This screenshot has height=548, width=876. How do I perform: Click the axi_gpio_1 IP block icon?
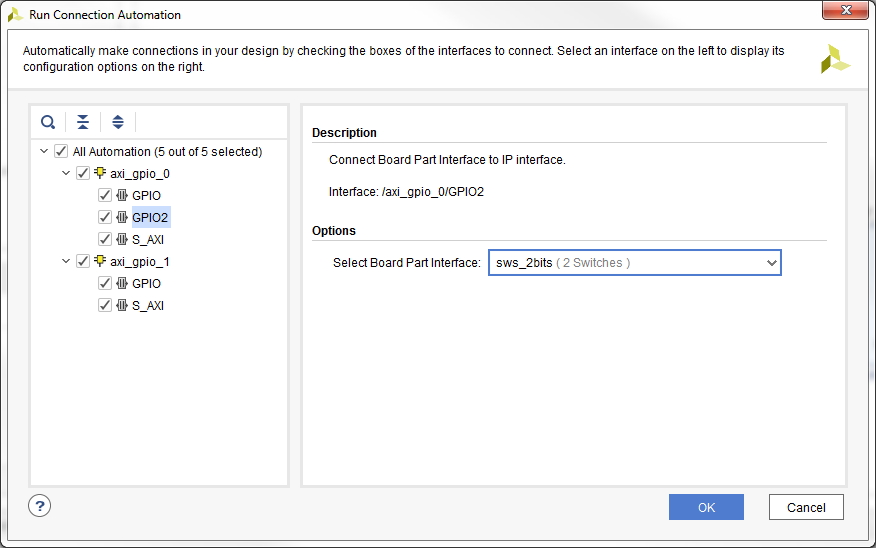[100, 261]
